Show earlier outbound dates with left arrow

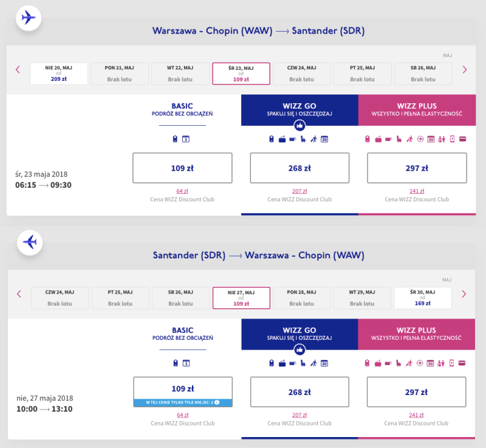(x=18, y=69)
